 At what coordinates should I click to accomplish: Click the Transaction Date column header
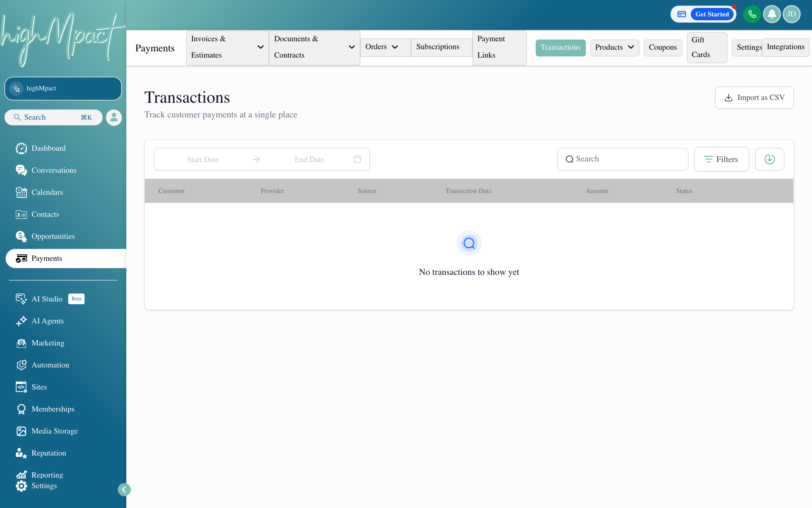coord(468,191)
